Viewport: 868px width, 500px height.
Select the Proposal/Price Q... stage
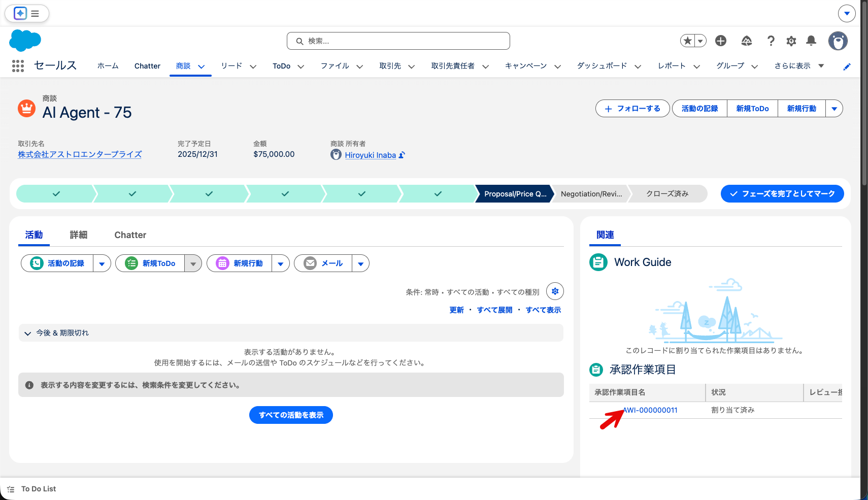click(x=515, y=194)
